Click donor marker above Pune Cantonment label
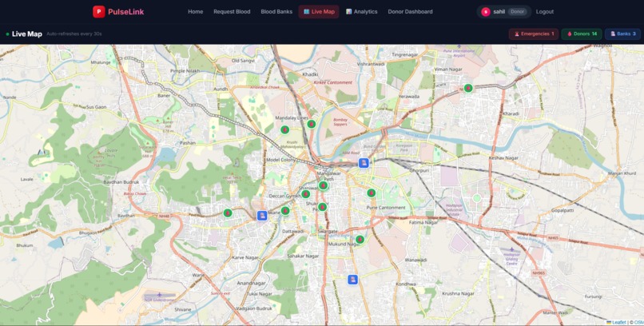This screenshot has width=644, height=326. click(371, 193)
